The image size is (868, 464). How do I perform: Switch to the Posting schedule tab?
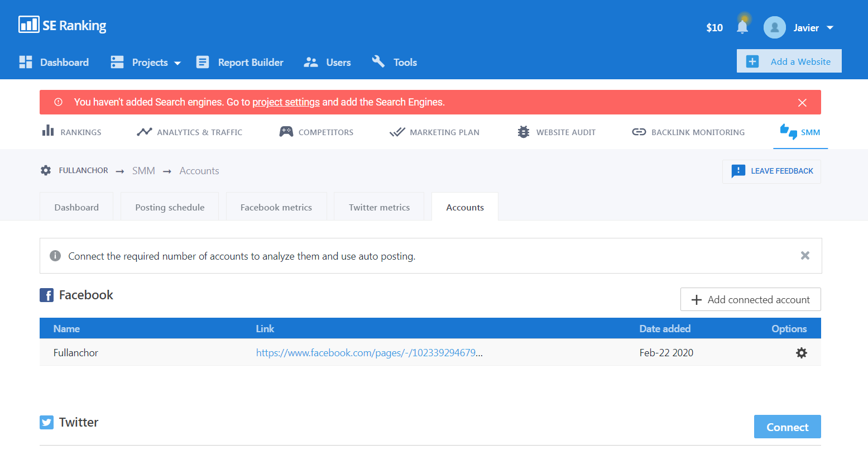click(x=170, y=207)
